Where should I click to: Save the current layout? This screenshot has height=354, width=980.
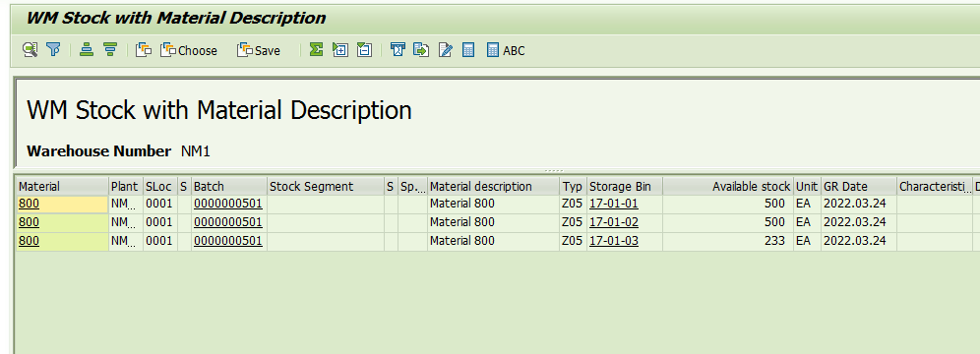click(258, 50)
